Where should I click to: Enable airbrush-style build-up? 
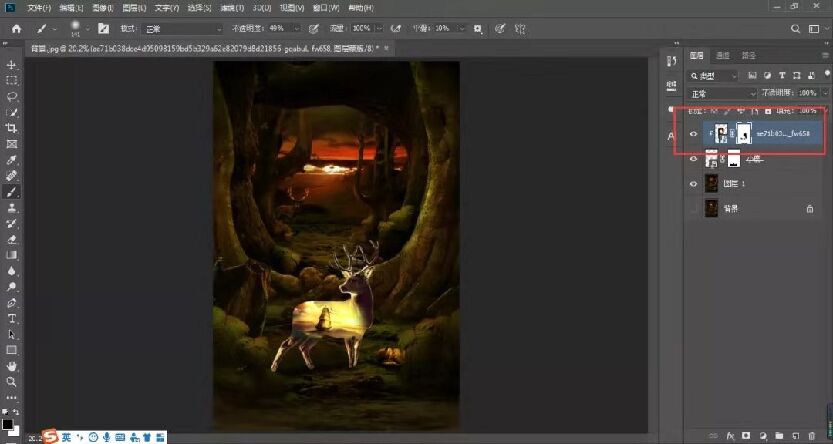click(x=395, y=29)
